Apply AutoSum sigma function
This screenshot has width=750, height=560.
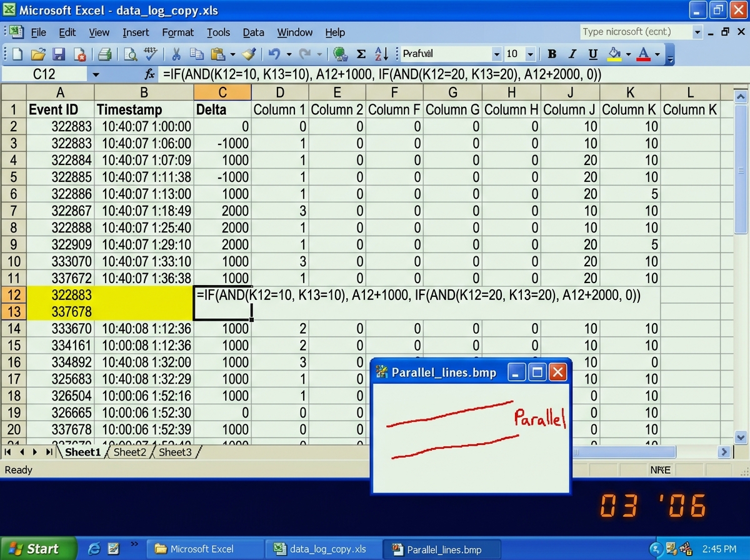coord(361,54)
